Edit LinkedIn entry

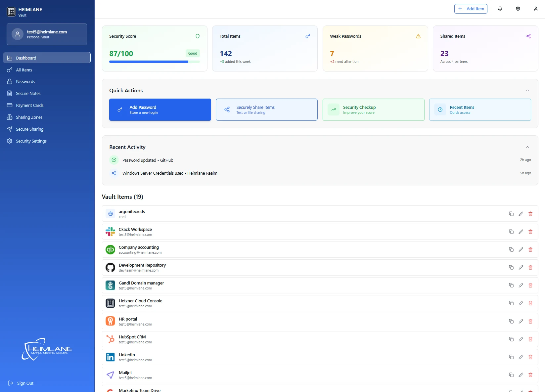point(521,357)
